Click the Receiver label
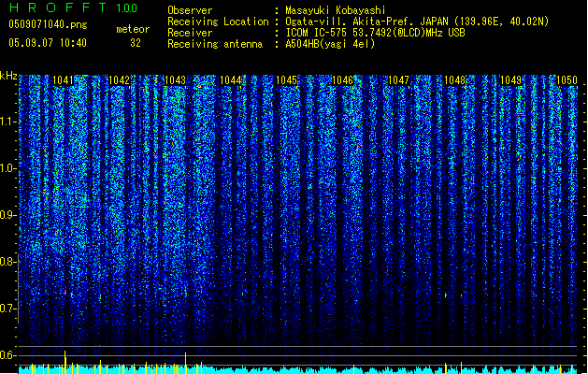This screenshot has height=374, width=588. click(190, 33)
